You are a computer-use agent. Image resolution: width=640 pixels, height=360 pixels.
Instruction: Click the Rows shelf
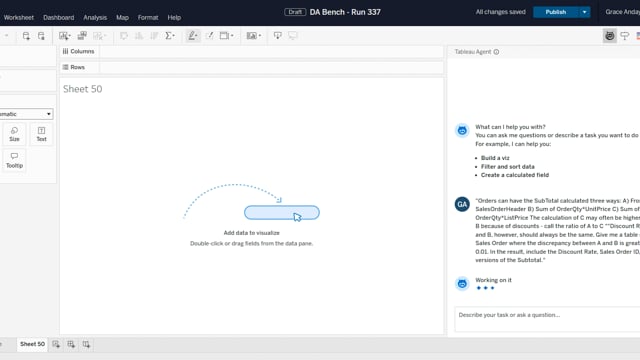click(251, 67)
